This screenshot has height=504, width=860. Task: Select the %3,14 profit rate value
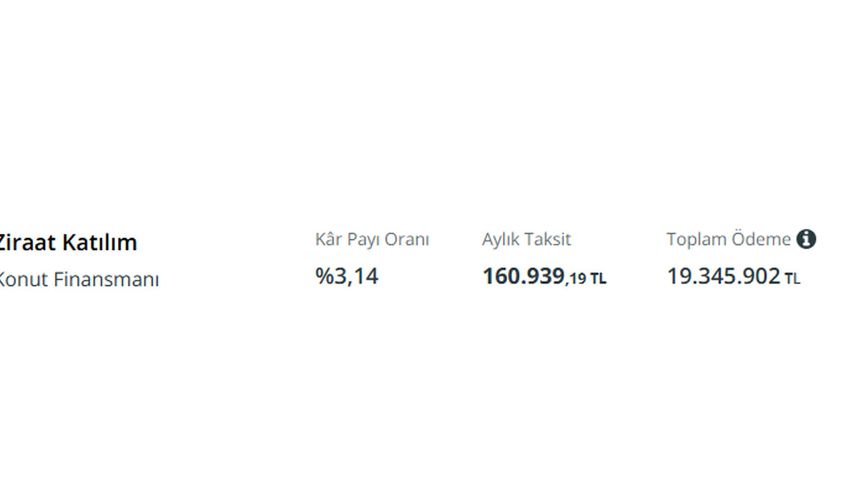click(x=347, y=276)
